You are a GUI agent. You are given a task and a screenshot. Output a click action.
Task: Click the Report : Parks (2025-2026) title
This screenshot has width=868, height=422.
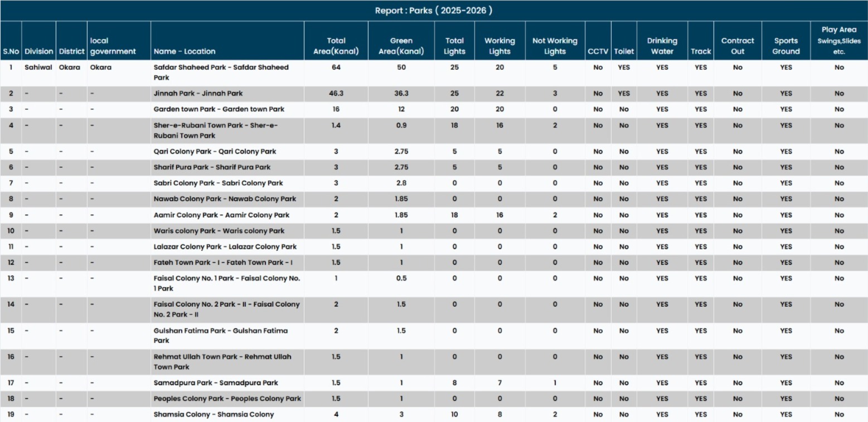[x=433, y=11]
